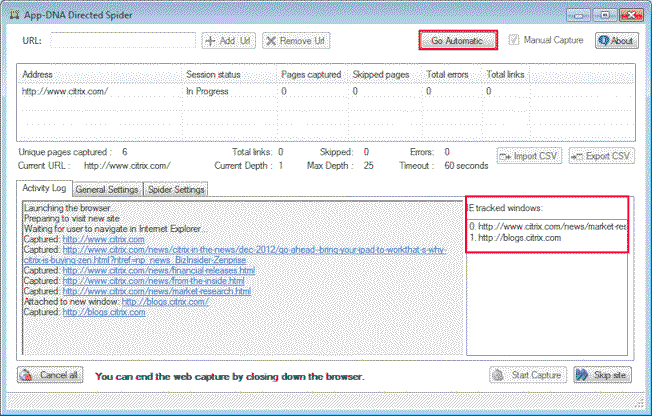
Task: Focus the URL input field
Action: pyautogui.click(x=123, y=40)
